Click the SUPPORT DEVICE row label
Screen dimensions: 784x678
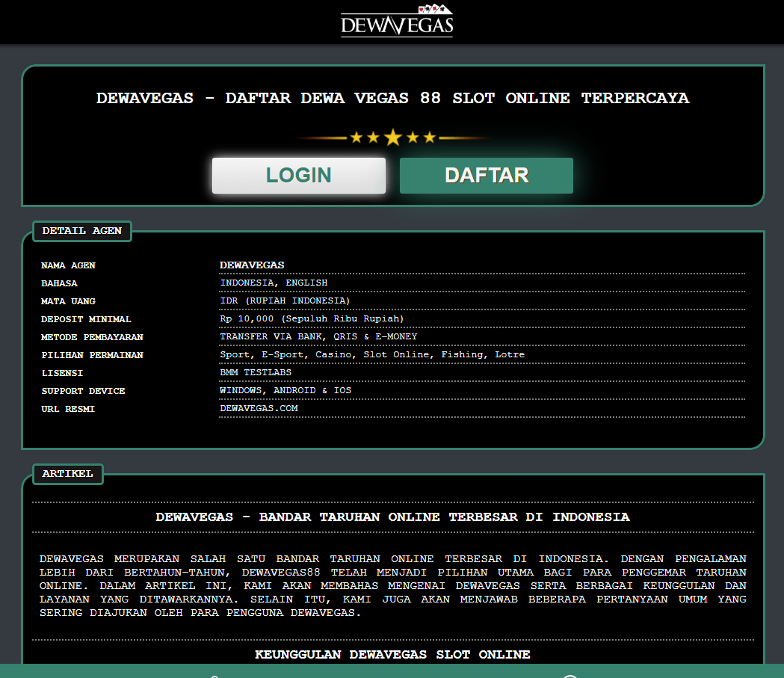point(83,392)
